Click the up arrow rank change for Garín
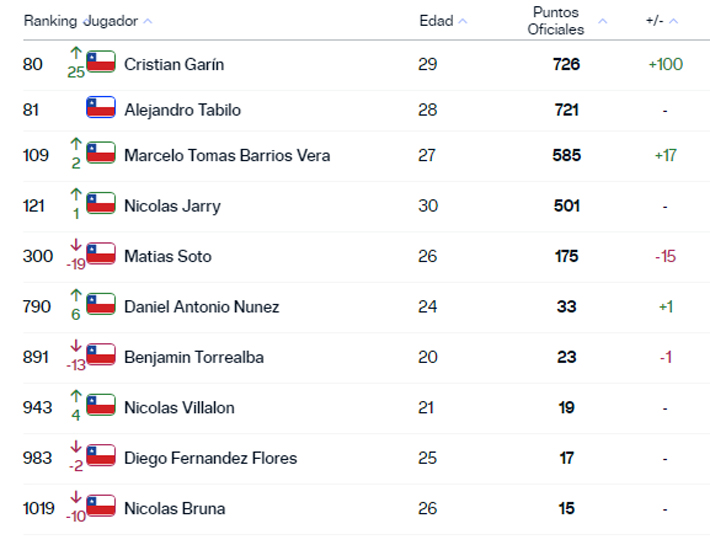Image resolution: width=710 pixels, height=545 pixels. pos(75,53)
